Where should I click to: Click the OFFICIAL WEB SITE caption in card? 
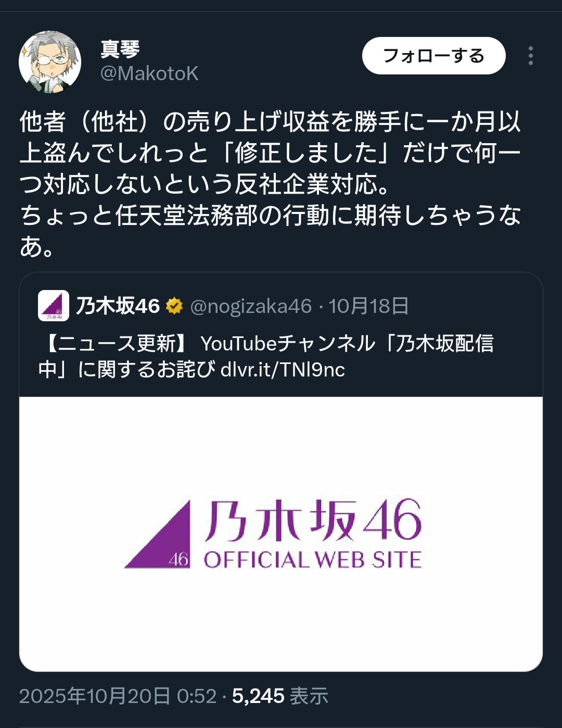click(x=312, y=560)
